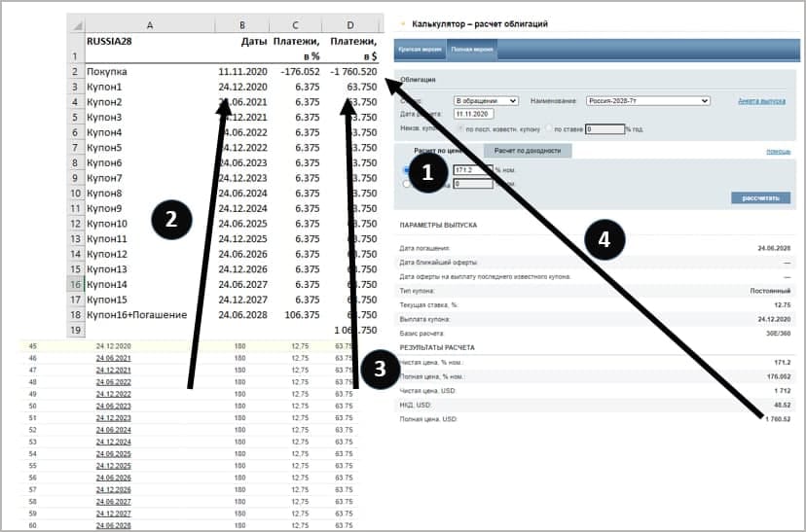
Task: Click the black circle marker numbered 2
Action: point(170,220)
